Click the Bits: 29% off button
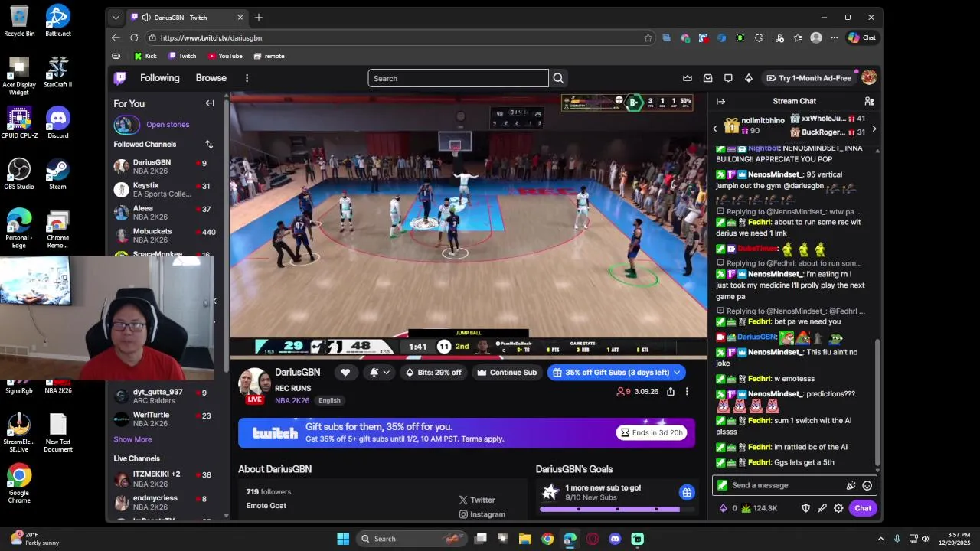This screenshot has width=980, height=551. 434,373
